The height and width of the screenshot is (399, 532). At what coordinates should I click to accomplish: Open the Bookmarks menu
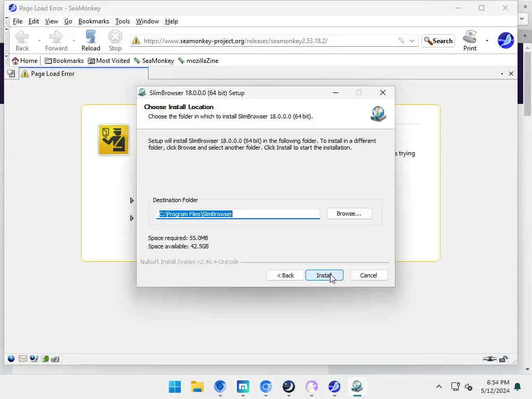coord(94,21)
